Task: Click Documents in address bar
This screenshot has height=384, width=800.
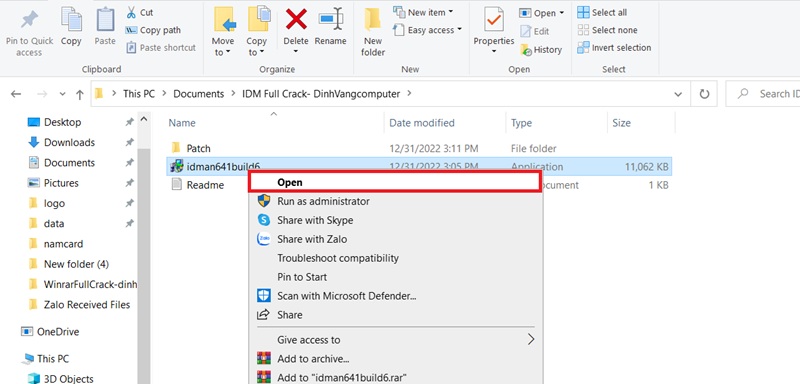Action: (198, 94)
